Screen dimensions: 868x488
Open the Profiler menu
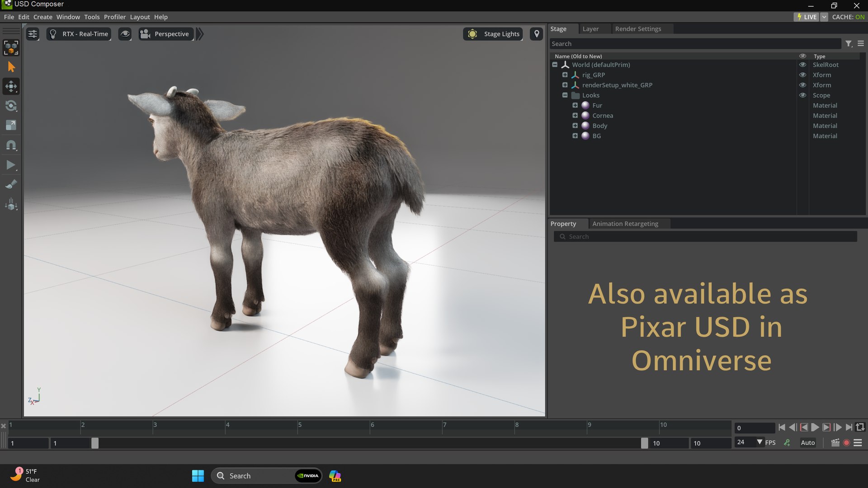coord(115,17)
